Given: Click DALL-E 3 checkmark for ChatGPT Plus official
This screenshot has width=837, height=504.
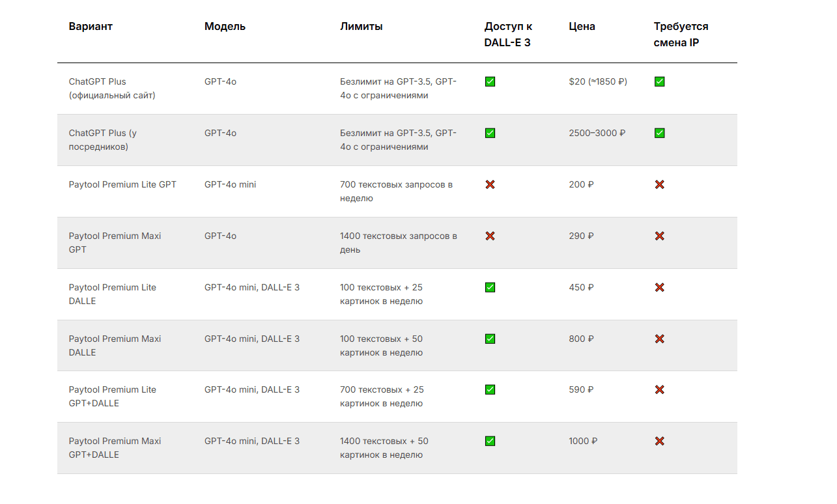Looking at the screenshot, I should (490, 82).
